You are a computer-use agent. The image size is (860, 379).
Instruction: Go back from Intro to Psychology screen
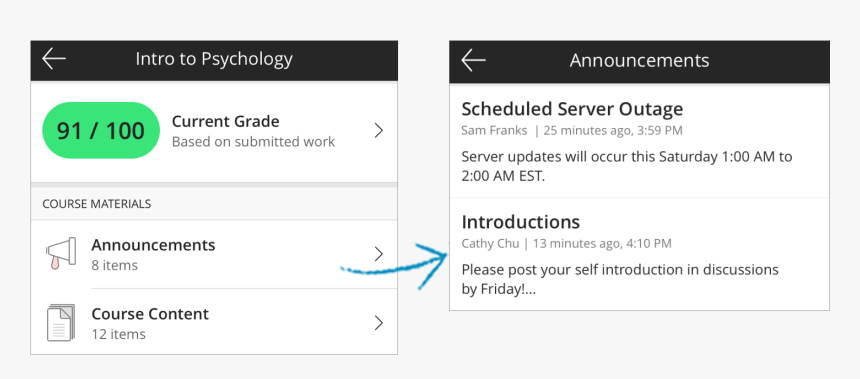tap(54, 59)
